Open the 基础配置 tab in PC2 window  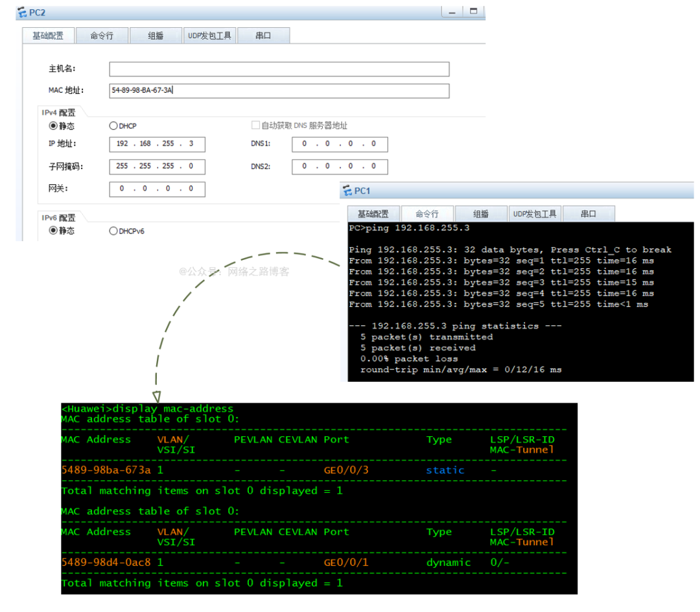pos(48,36)
